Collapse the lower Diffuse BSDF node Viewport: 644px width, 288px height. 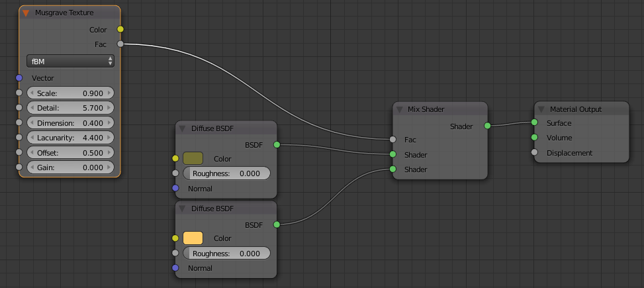(182, 209)
